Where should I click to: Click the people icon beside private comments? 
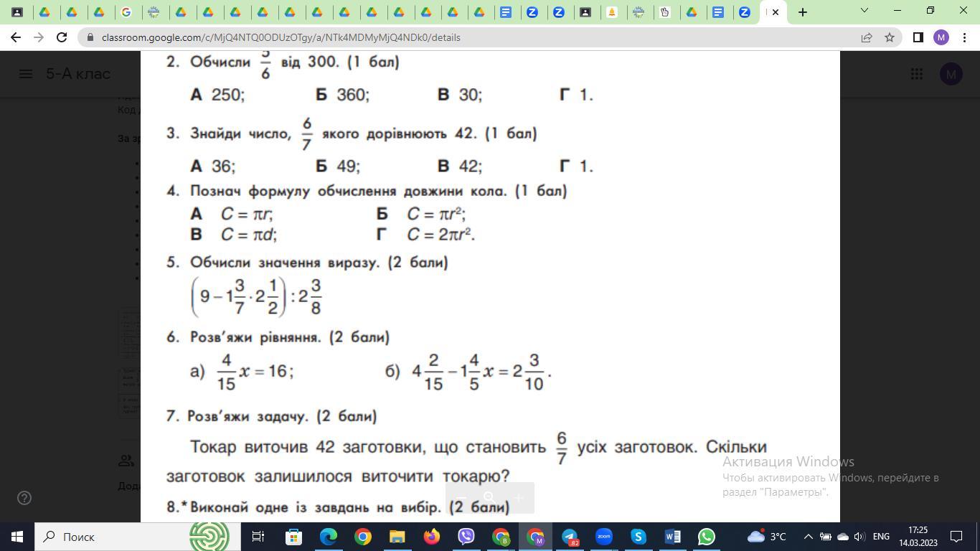click(x=126, y=460)
